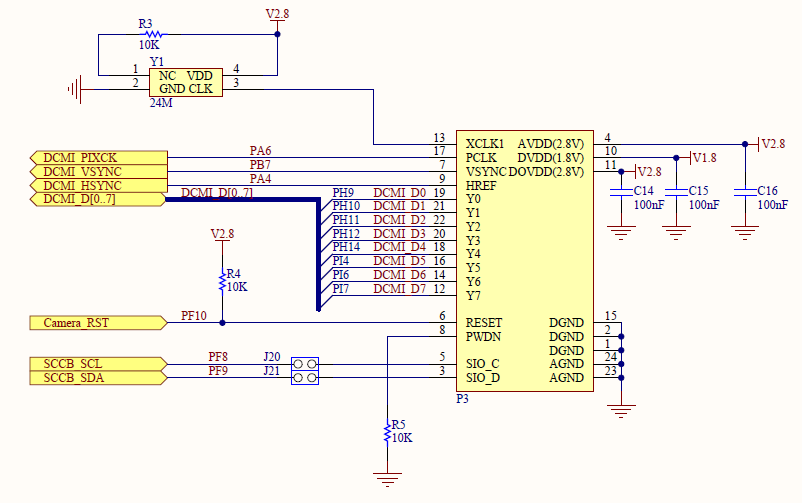Image resolution: width=802 pixels, height=503 pixels.
Task: Select the DCMI_VSYNC port symbol
Action: pyautogui.click(x=99, y=171)
